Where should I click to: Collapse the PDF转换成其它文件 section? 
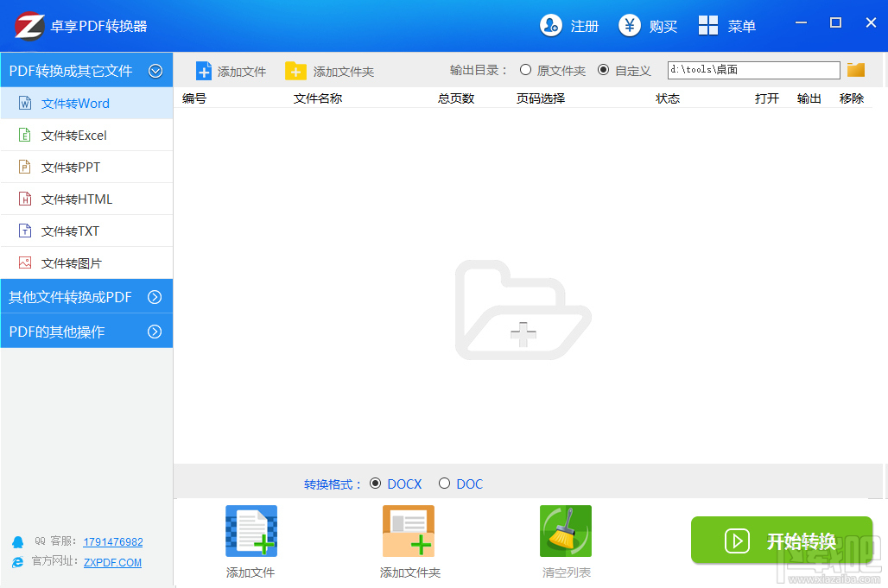[x=155, y=71]
